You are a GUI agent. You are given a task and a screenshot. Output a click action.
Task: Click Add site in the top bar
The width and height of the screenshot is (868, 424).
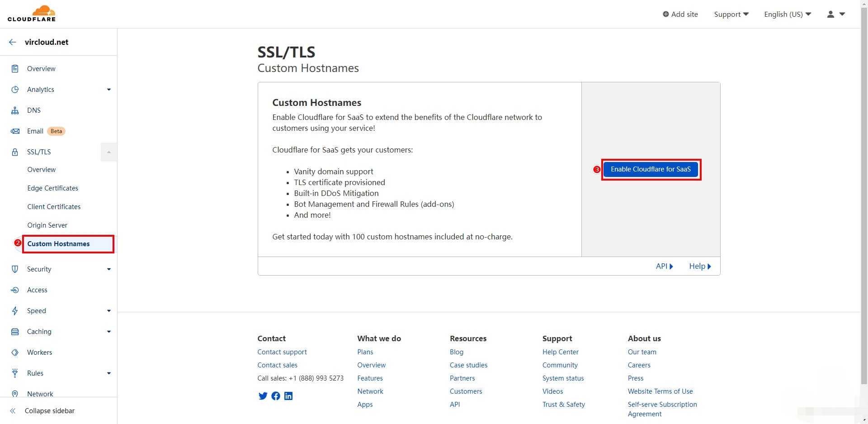click(x=680, y=14)
